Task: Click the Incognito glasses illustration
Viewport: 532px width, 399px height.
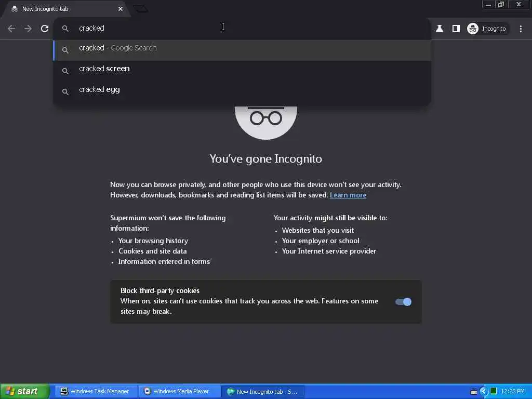Action: 265,123
